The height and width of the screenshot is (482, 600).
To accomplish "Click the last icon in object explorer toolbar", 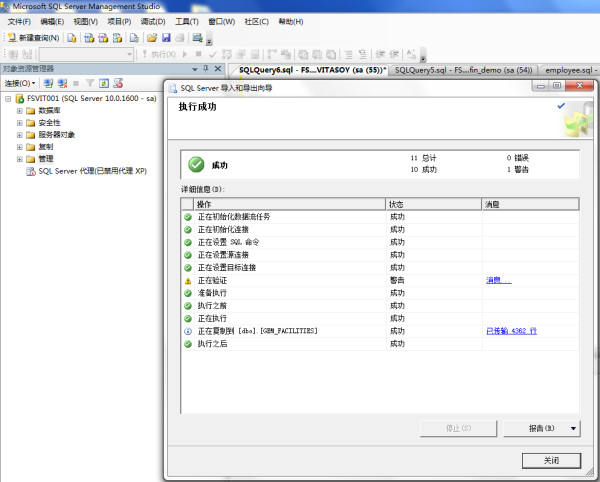I will coord(118,83).
